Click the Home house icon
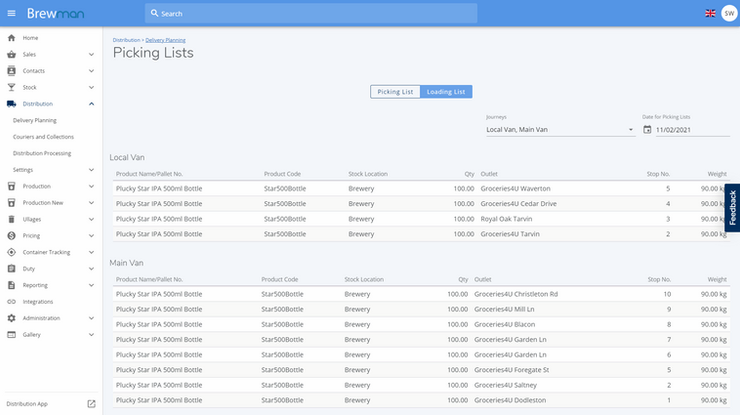 [11, 38]
